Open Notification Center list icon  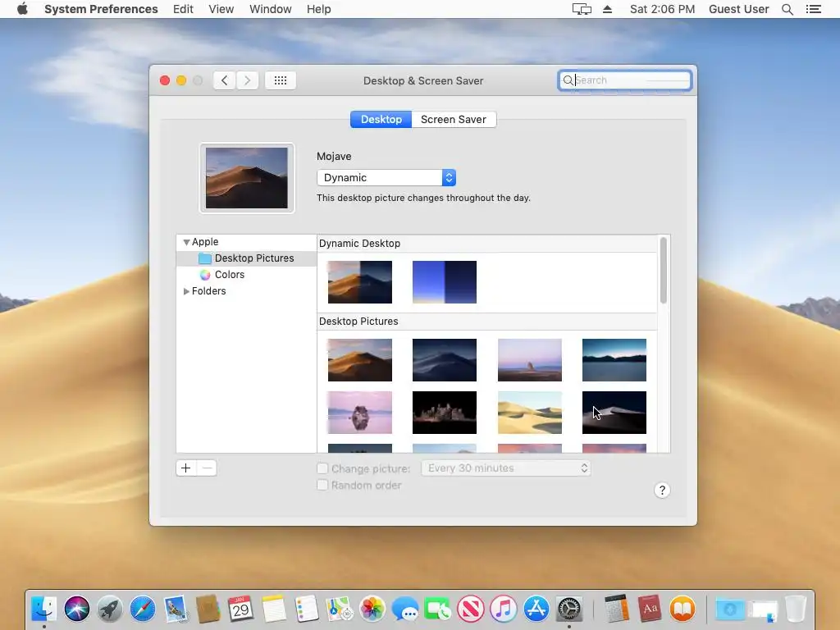coord(813,9)
